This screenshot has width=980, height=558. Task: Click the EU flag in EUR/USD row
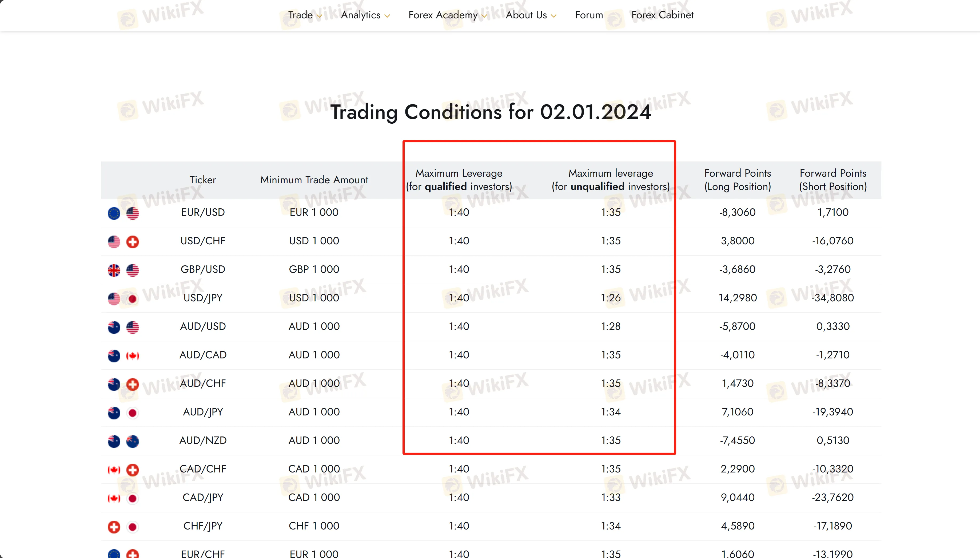(114, 213)
